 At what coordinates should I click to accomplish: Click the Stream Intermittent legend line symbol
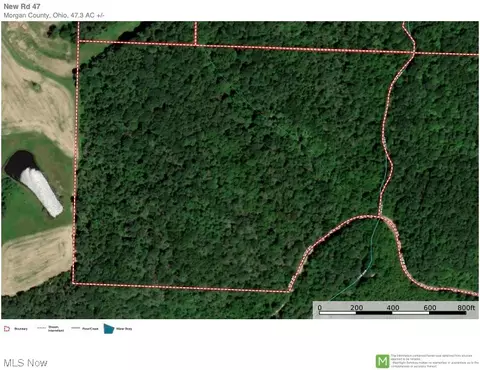[41, 328]
